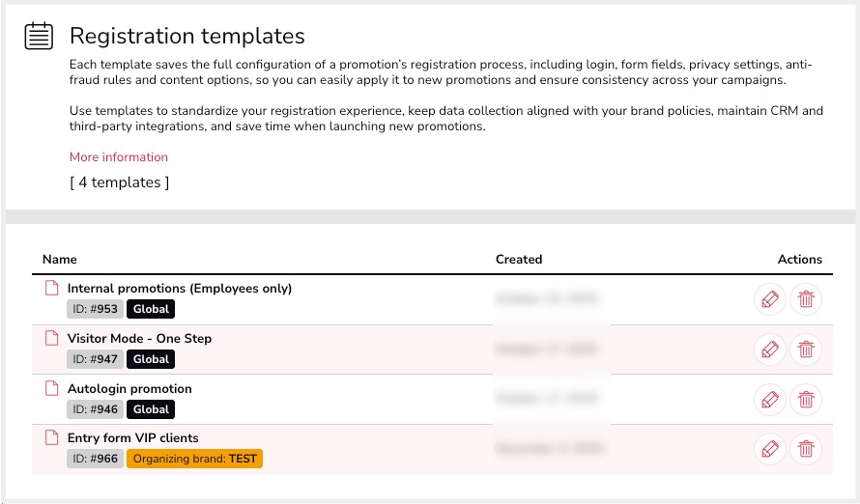
Task: Edit the Internal promotions template
Action: tap(769, 299)
